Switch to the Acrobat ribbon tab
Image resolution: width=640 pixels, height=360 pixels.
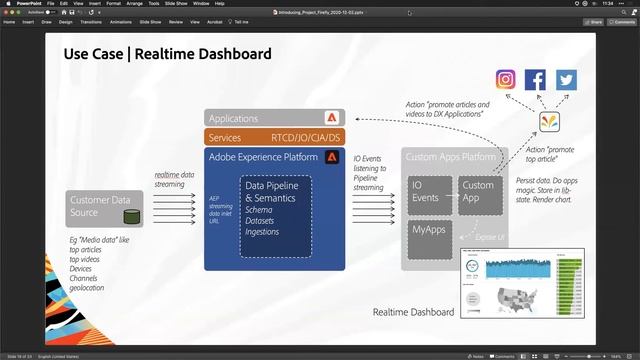(x=215, y=22)
